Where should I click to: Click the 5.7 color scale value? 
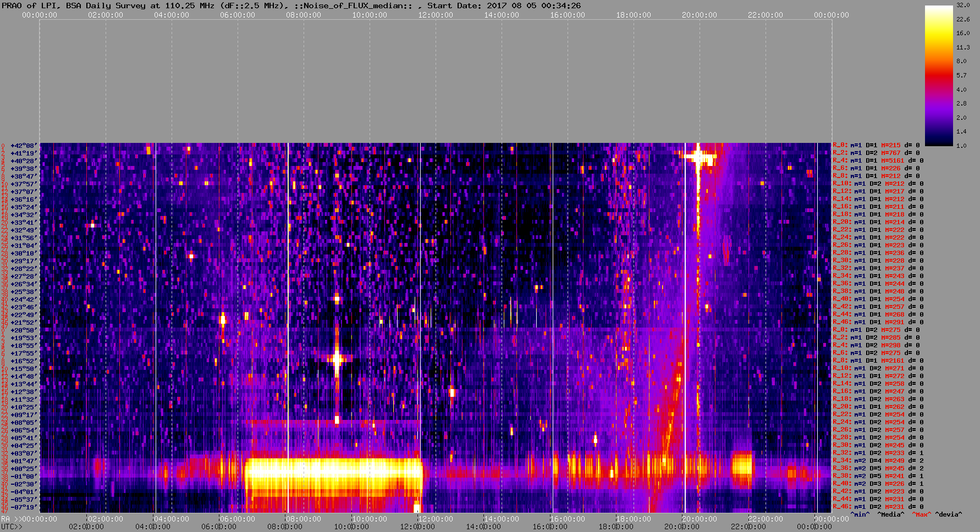(961, 75)
